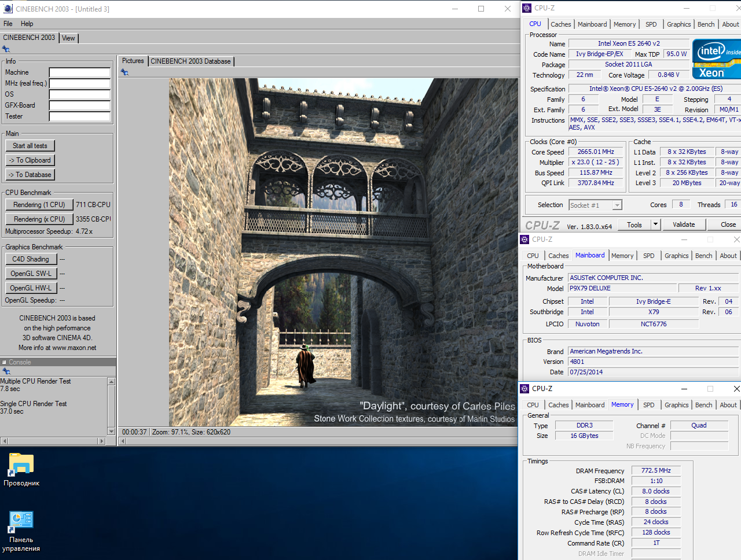
Task: Click the 'Multiprocessor Speedup: 4.72 x' text
Action: [x=49, y=231]
